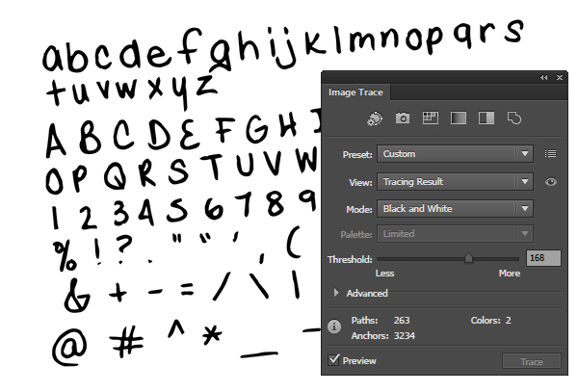Toggle the eye icon beside View

tap(551, 182)
